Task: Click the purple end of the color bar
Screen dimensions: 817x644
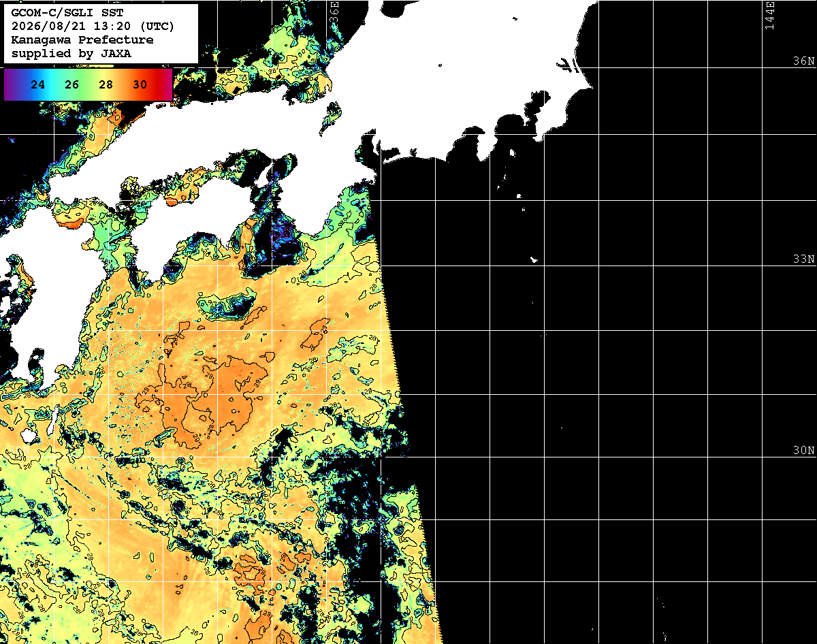Action: [8, 85]
